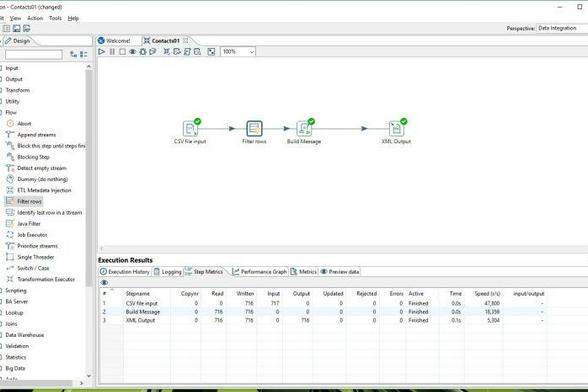Click the Save As icon in the main toolbar

[26, 29]
